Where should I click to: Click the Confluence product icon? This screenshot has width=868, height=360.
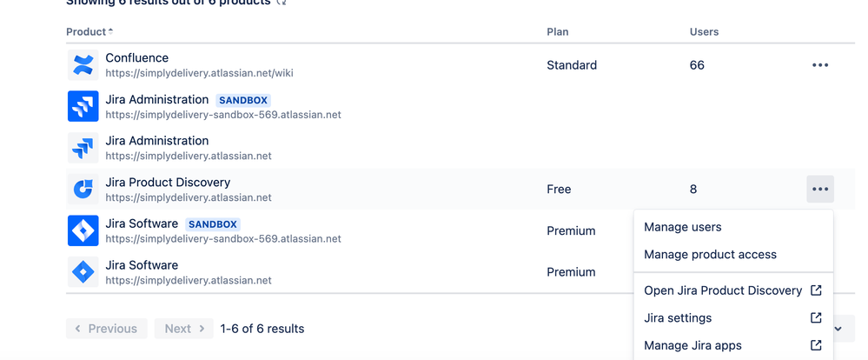(x=83, y=65)
